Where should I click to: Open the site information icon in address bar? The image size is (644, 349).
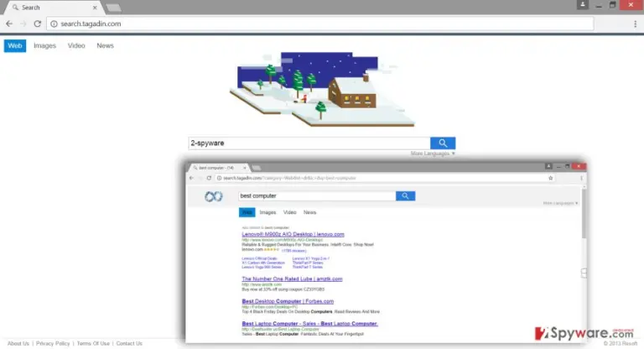54,23
